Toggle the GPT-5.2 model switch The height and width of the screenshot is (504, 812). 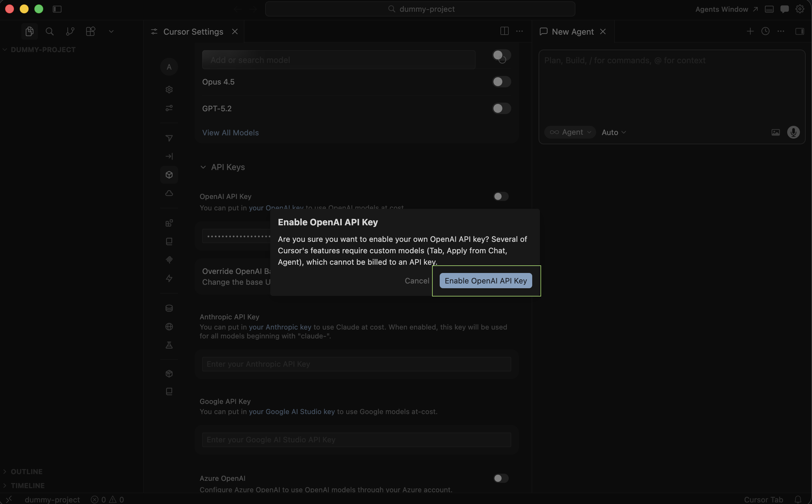[x=501, y=108]
